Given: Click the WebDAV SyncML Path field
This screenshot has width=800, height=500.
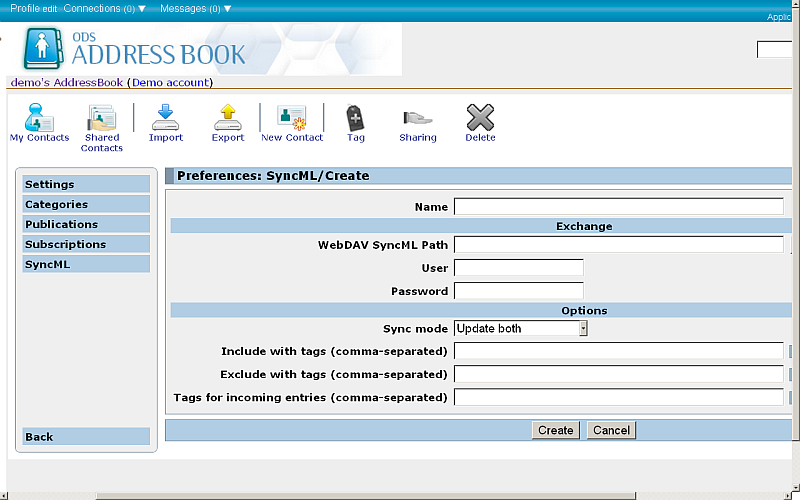Looking at the screenshot, I should [618, 244].
